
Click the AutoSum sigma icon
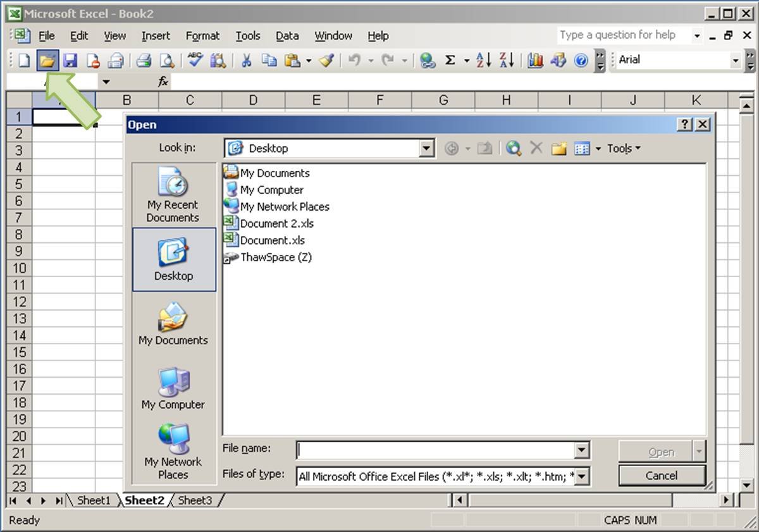[x=450, y=60]
